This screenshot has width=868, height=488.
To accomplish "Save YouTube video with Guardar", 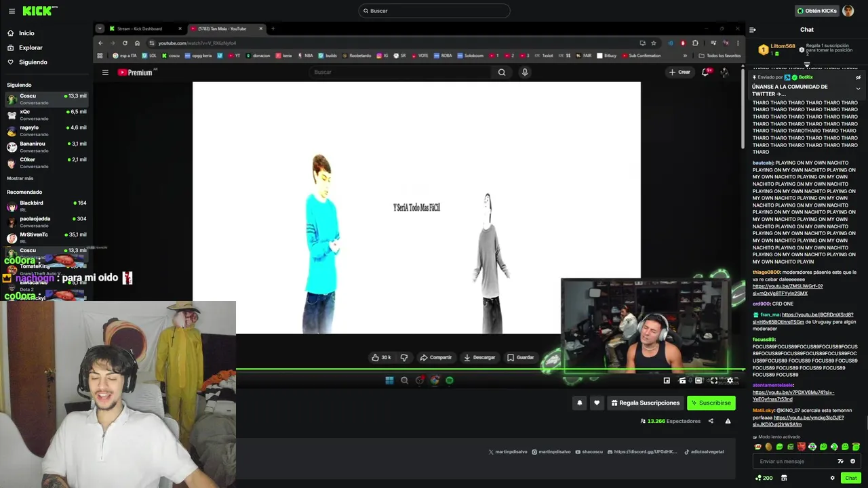I will (x=520, y=357).
